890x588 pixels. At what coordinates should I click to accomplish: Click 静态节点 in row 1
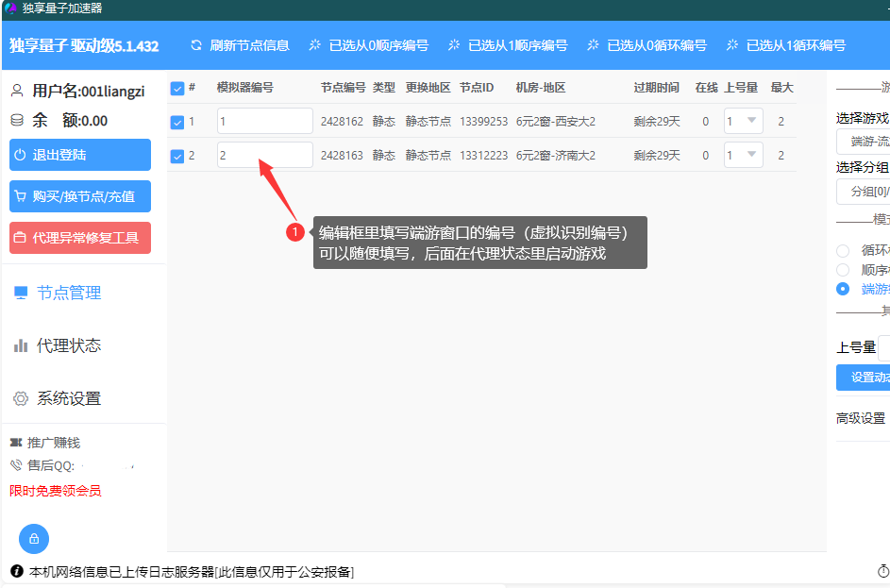pyautogui.click(x=428, y=122)
